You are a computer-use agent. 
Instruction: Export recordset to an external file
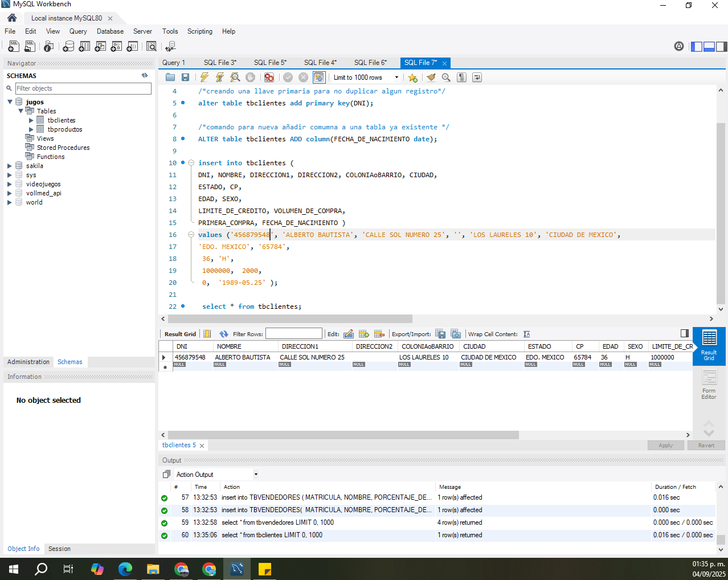tap(440, 334)
